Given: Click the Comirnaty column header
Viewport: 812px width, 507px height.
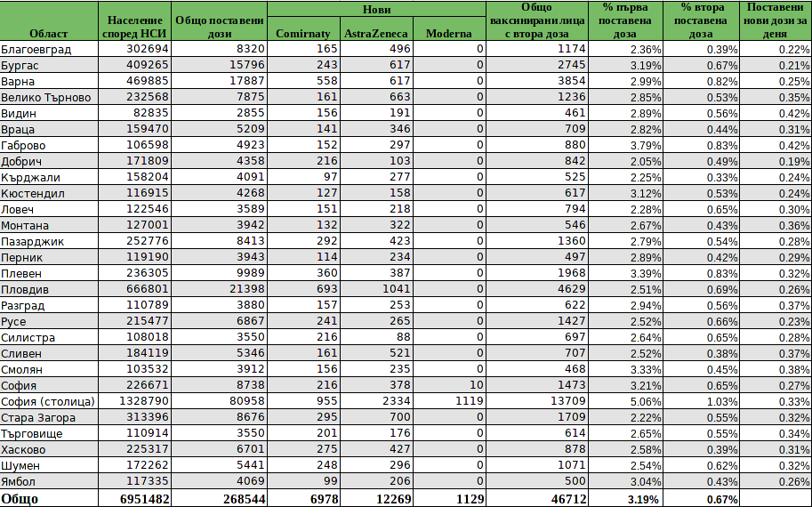Looking at the screenshot, I should click(x=303, y=34).
